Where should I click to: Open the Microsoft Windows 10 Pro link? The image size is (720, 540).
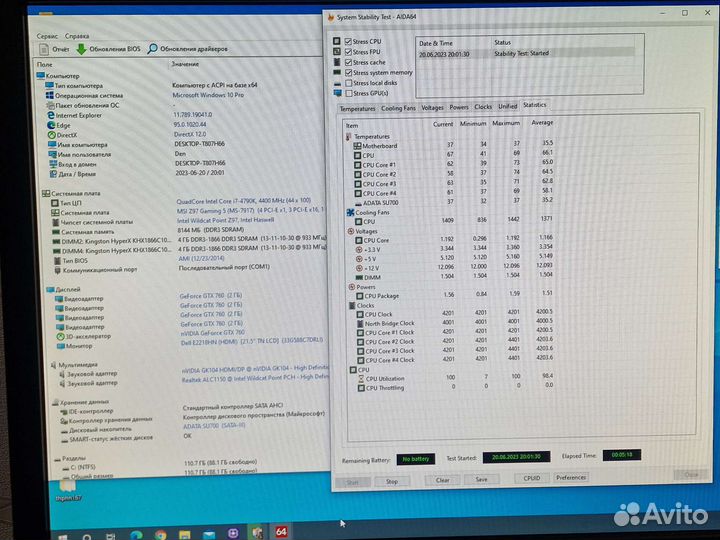[x=208, y=96]
